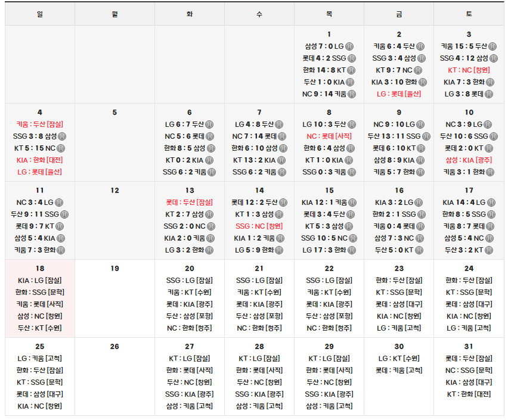508x420 pixels.
Task: Click baseball icon beside 키움 6:4 두산
Action: point(420,46)
